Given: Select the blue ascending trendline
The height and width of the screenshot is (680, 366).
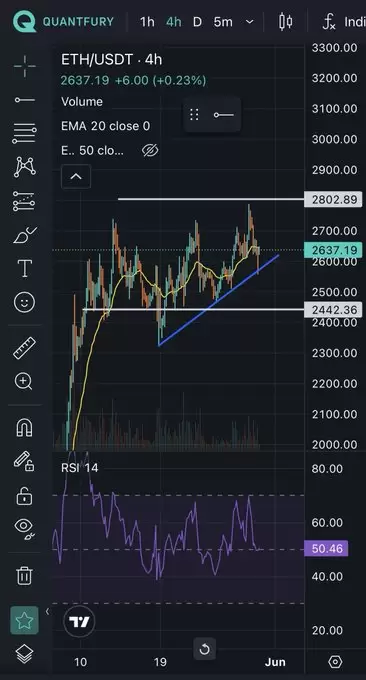Looking at the screenshot, I should click(219, 301).
